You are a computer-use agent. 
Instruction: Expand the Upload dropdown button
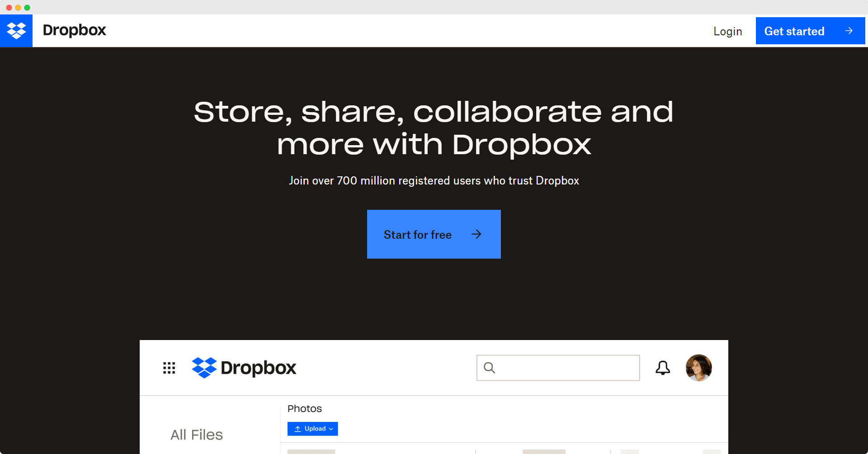(313, 429)
